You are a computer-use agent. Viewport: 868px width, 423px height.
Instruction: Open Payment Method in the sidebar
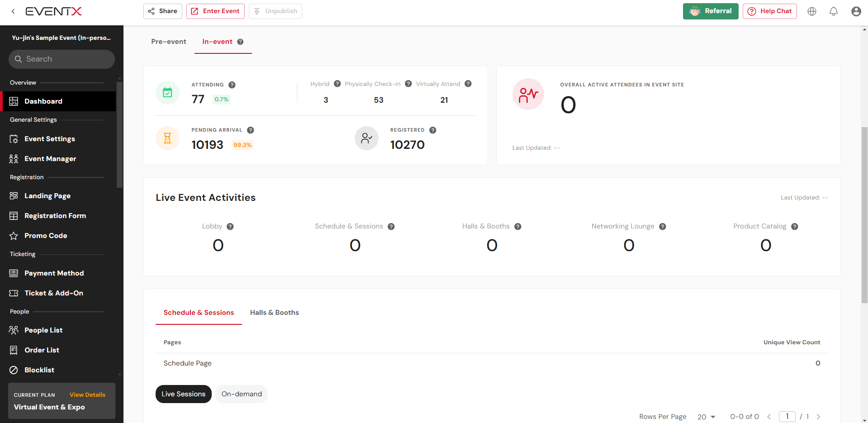coord(59,273)
